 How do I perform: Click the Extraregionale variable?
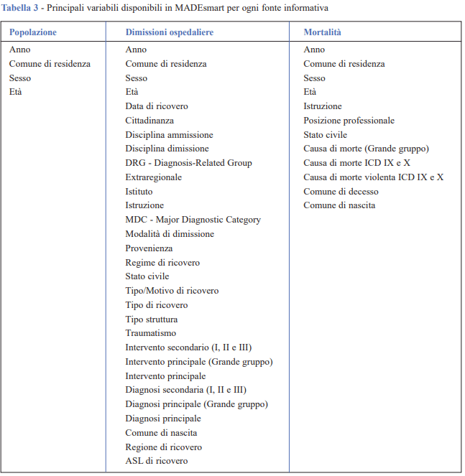(x=153, y=177)
